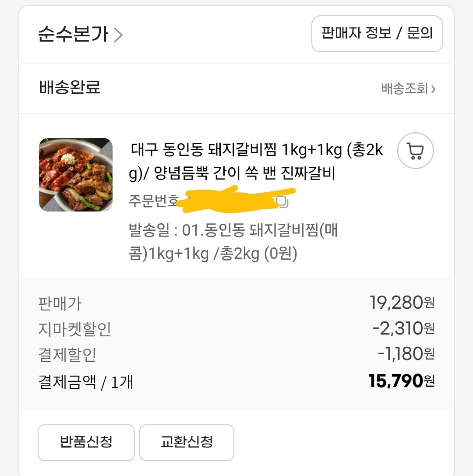Screen dimensions: 473x476
Task: Visit the 순수본가 store name
Action: click(73, 34)
